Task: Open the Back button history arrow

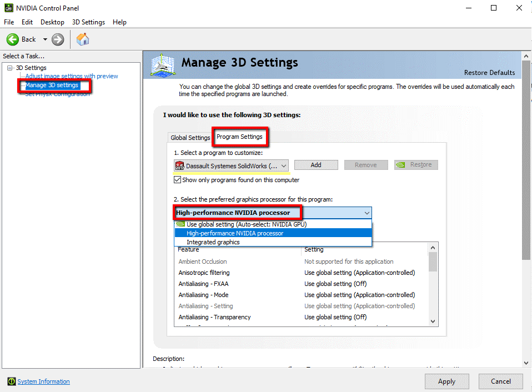Action: [45, 39]
